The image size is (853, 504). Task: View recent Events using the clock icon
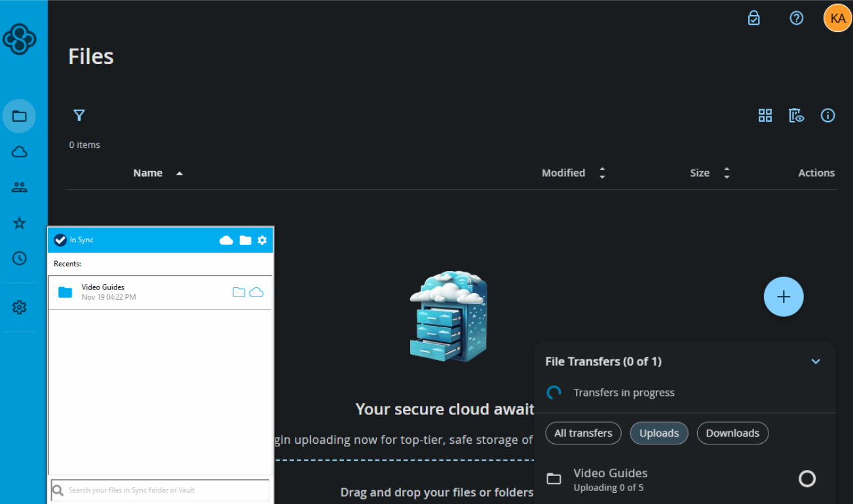click(x=19, y=258)
